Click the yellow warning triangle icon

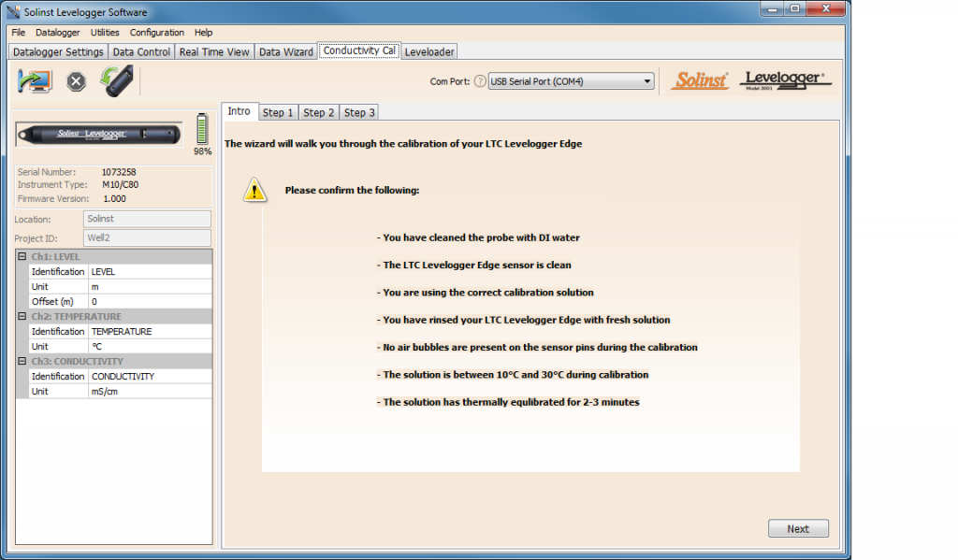[x=254, y=190]
